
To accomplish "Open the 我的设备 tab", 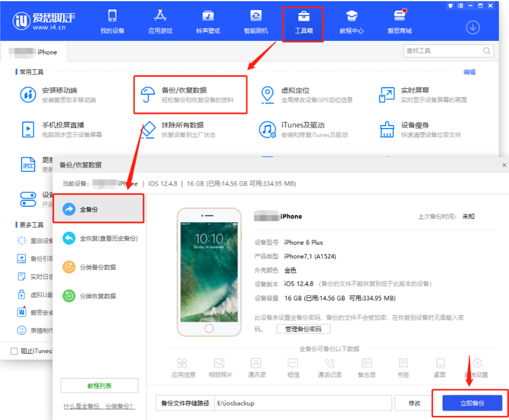I will click(112, 22).
